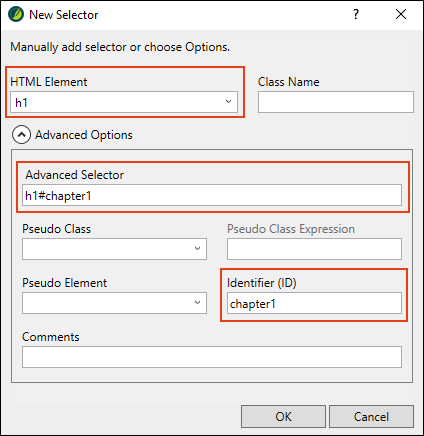Click the h1 value in HTML Element box
The width and height of the screenshot is (424, 436).
click(x=21, y=103)
